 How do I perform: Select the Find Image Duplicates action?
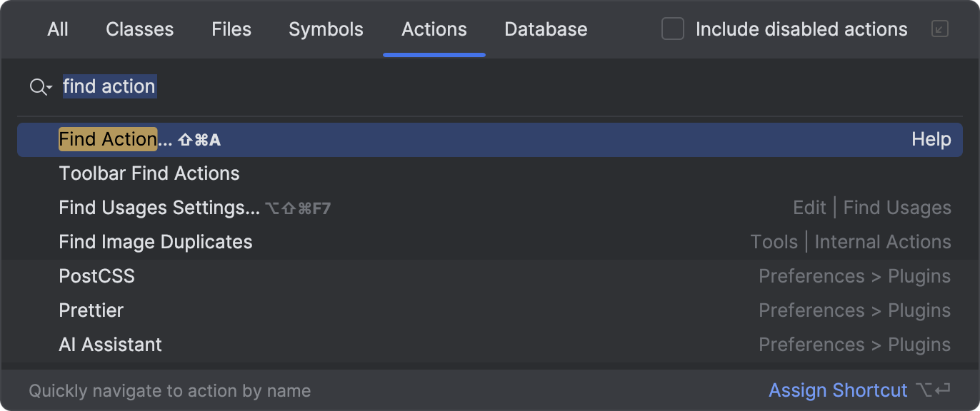[156, 242]
